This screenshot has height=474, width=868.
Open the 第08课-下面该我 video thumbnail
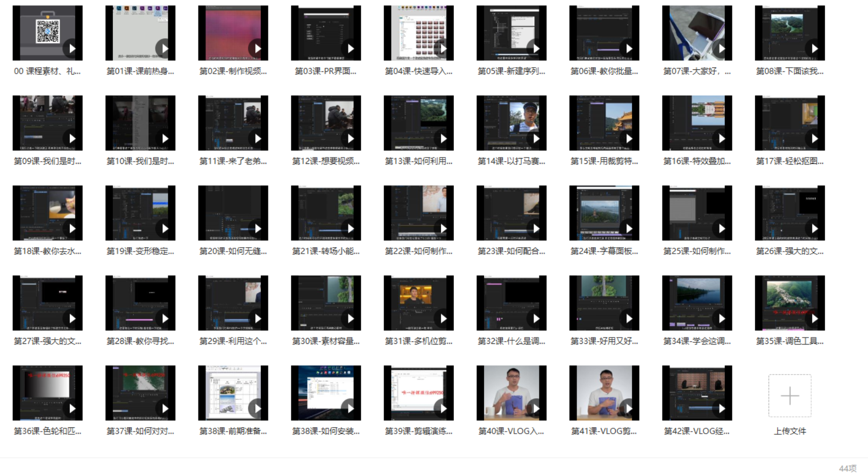tap(789, 33)
